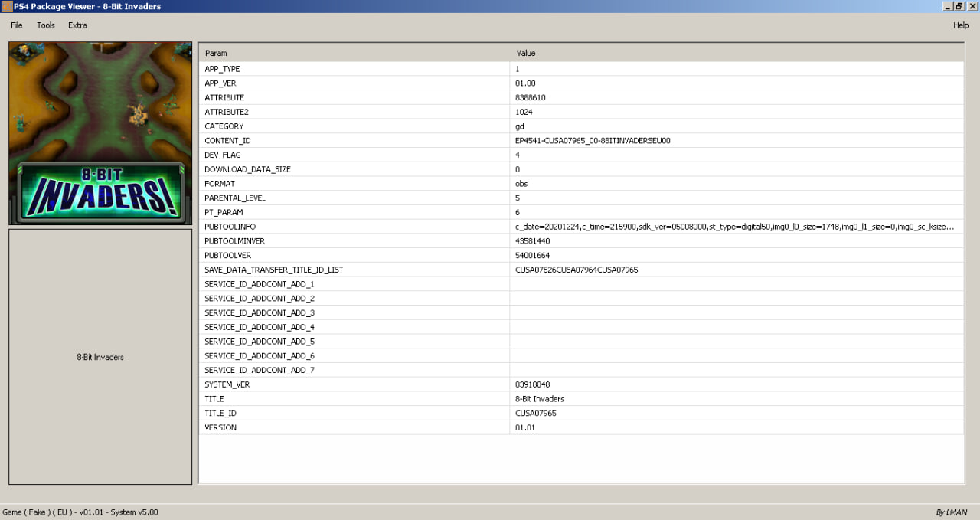The width and height of the screenshot is (980, 520).
Task: Select the SERVICE_ID_ADDCONT_ADD_1 row
Action: (x=581, y=284)
